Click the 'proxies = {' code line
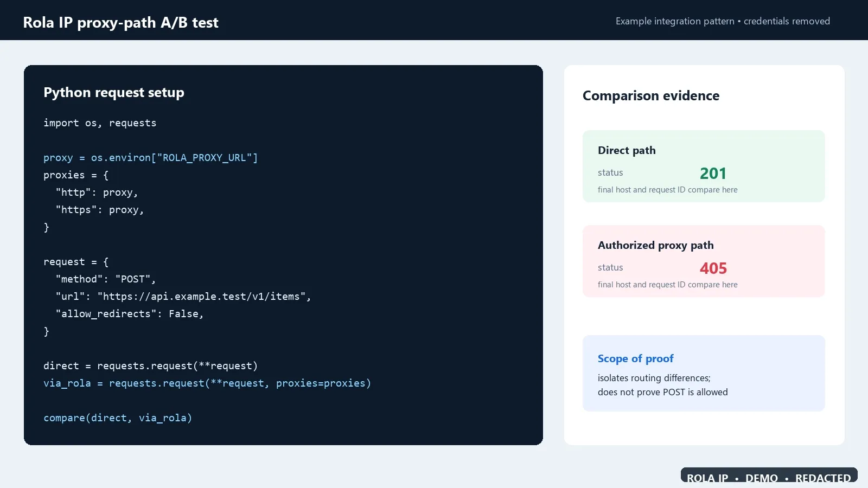868x488 pixels. click(76, 175)
